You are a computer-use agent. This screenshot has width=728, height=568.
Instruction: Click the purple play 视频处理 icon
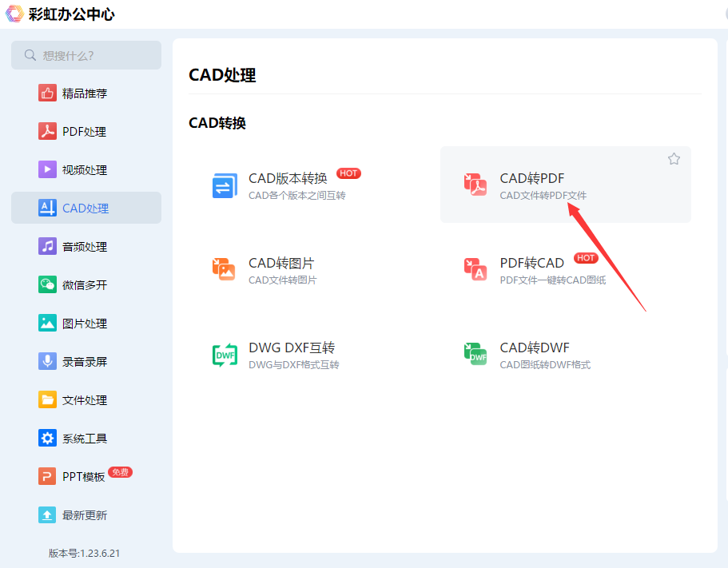coord(47,170)
